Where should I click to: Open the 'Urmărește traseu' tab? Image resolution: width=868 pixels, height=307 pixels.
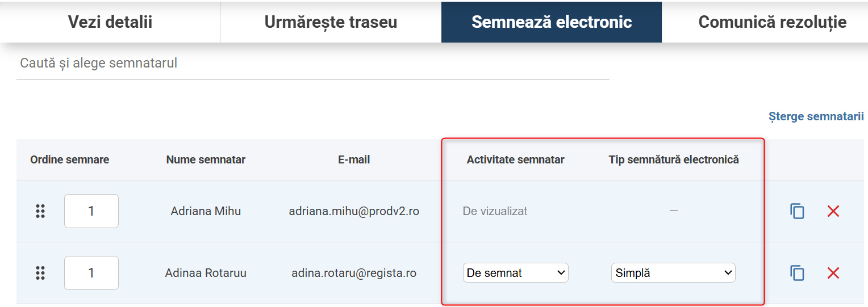pyautogui.click(x=331, y=22)
